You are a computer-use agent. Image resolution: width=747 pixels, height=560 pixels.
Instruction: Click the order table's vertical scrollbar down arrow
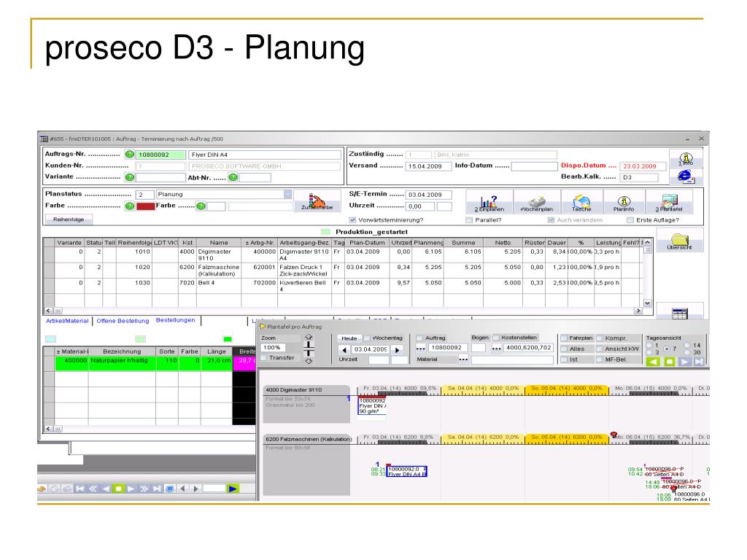click(x=648, y=303)
